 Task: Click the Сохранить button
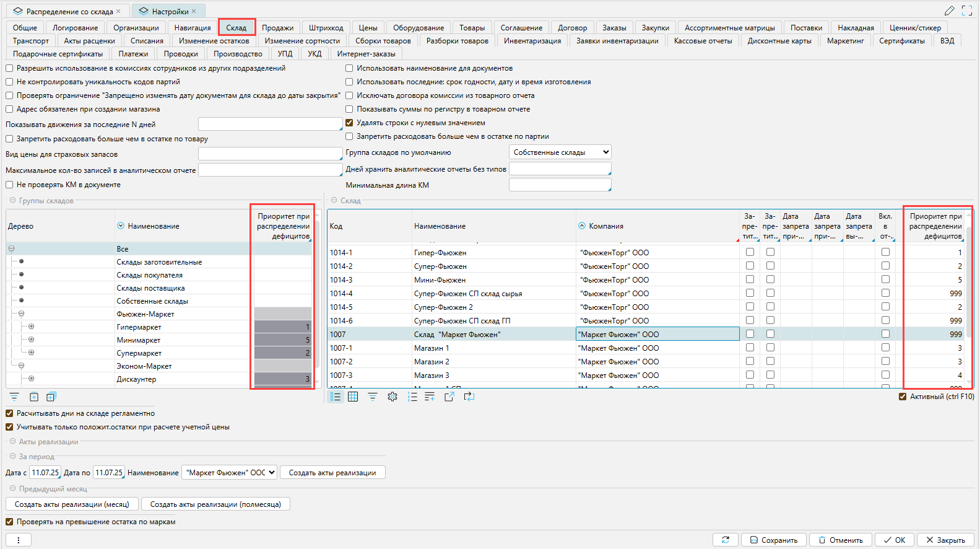(x=774, y=540)
